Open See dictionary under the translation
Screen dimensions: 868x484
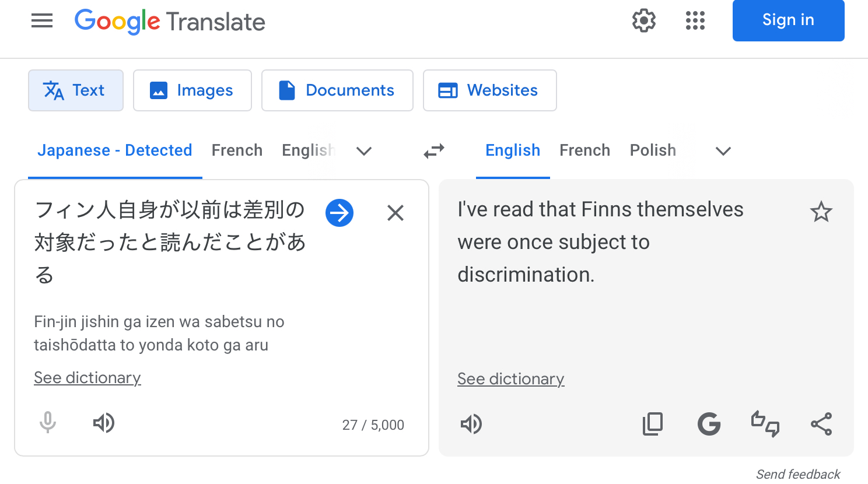point(511,379)
